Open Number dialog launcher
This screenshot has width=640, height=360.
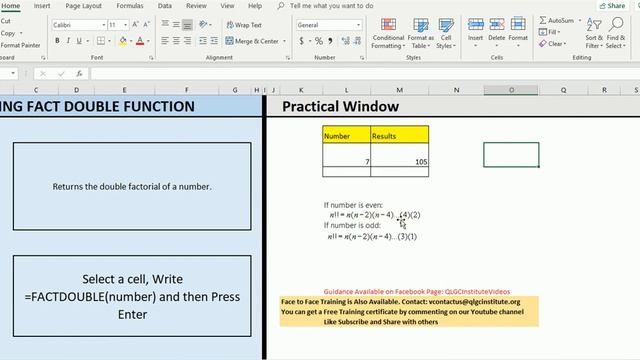coord(362,58)
